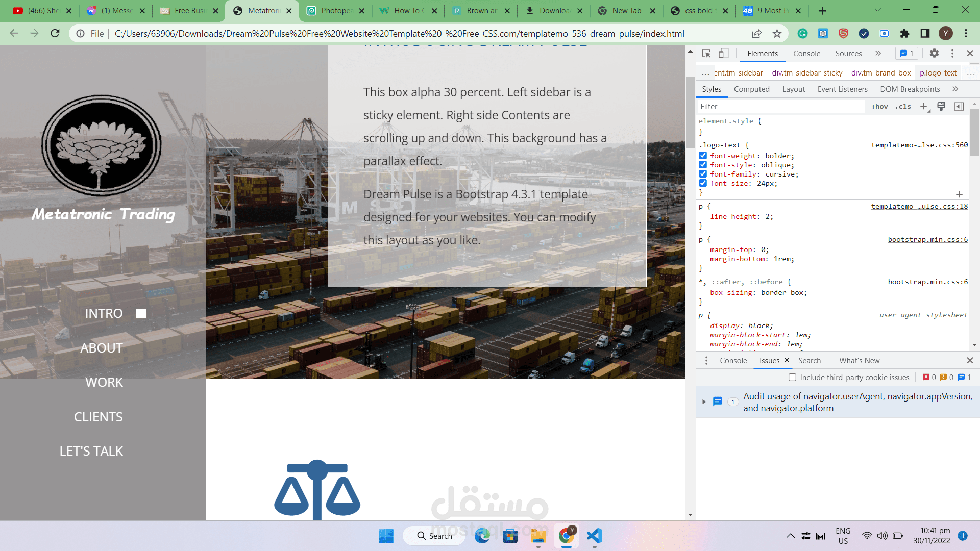Disable the font-style oblique property
This screenshot has width=980, height=551.
coord(703,165)
